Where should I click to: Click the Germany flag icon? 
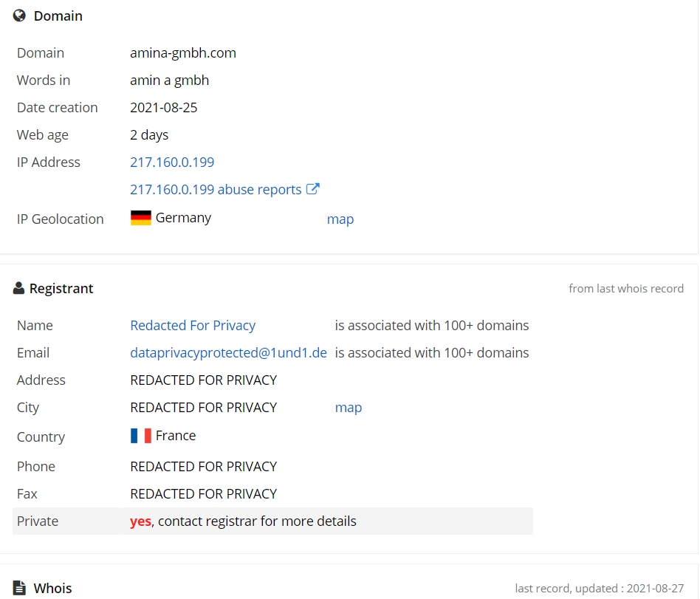pyautogui.click(x=140, y=218)
